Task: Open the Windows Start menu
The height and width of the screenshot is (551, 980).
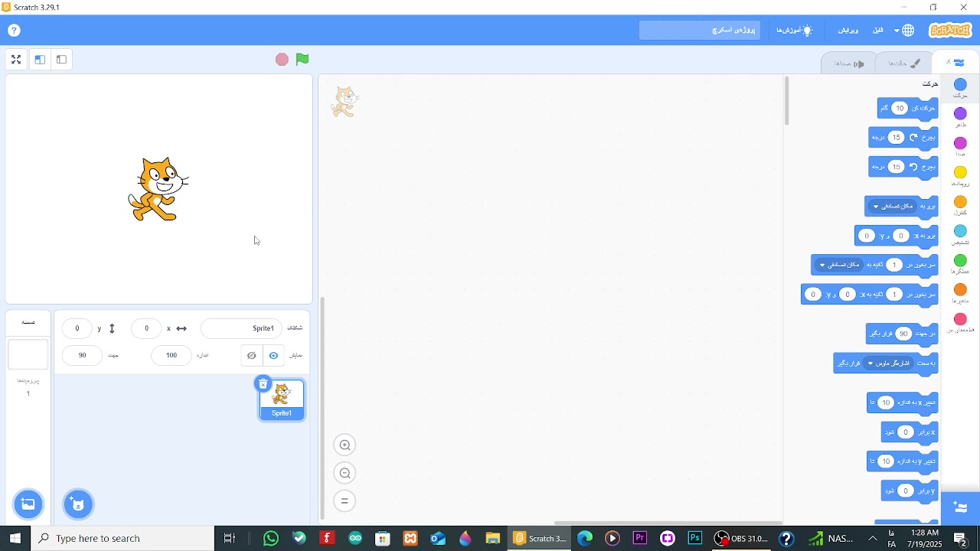Action: pyautogui.click(x=15, y=538)
